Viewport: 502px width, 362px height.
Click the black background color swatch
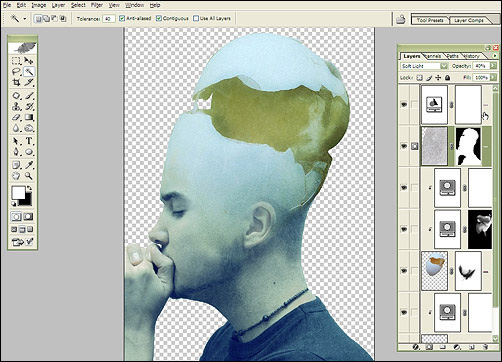coord(27,201)
